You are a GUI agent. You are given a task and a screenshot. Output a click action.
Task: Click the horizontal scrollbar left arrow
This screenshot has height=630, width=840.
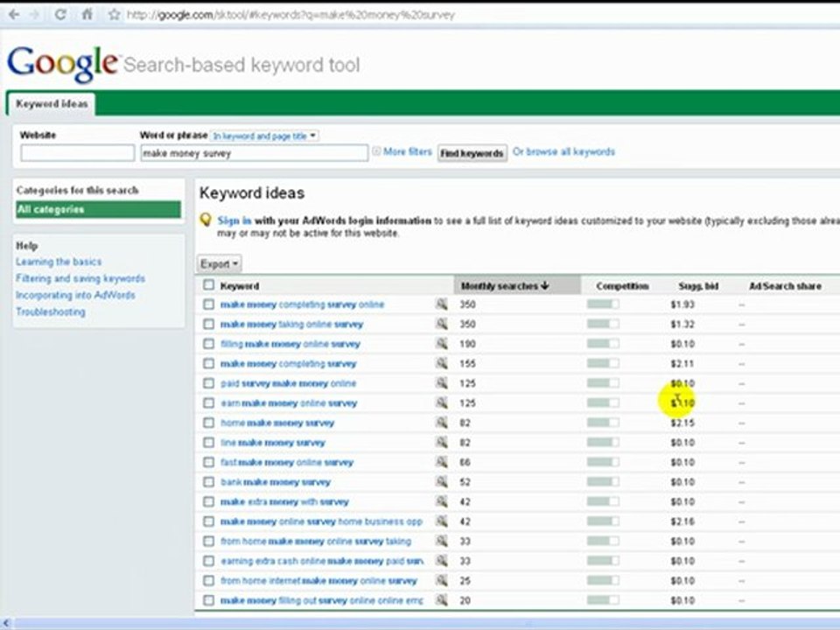[x=6, y=623]
